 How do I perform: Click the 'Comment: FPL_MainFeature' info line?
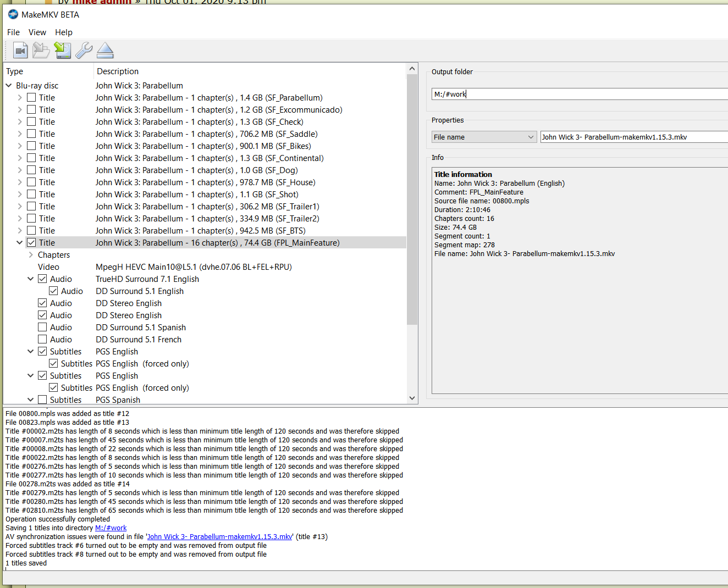point(479,192)
